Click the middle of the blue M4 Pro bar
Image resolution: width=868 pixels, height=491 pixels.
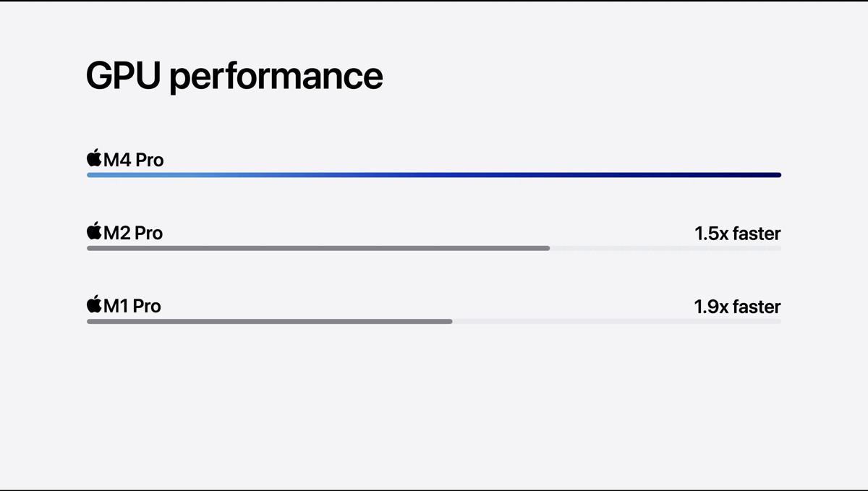434,175
